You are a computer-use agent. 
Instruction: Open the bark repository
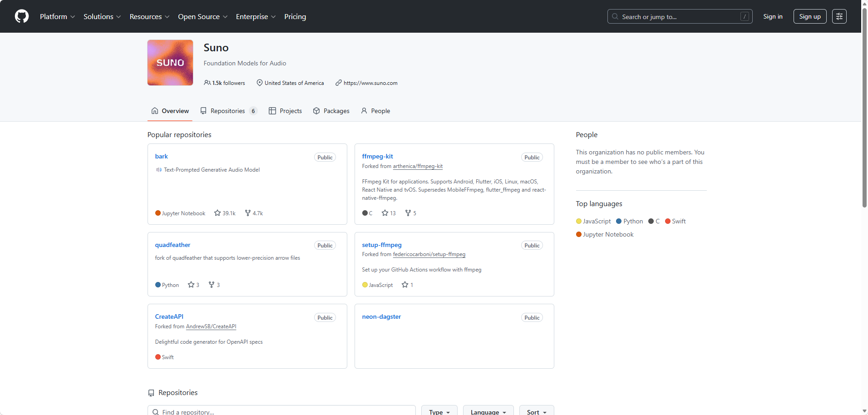162,156
